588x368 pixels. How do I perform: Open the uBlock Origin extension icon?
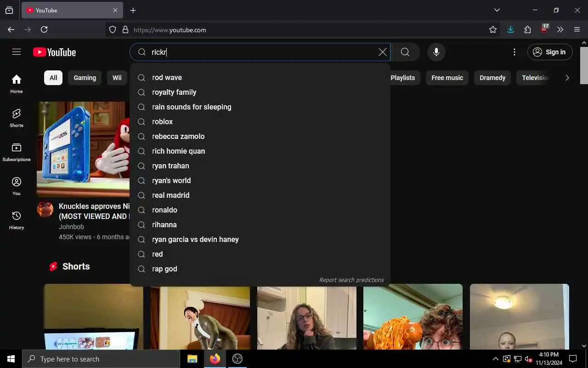point(544,29)
